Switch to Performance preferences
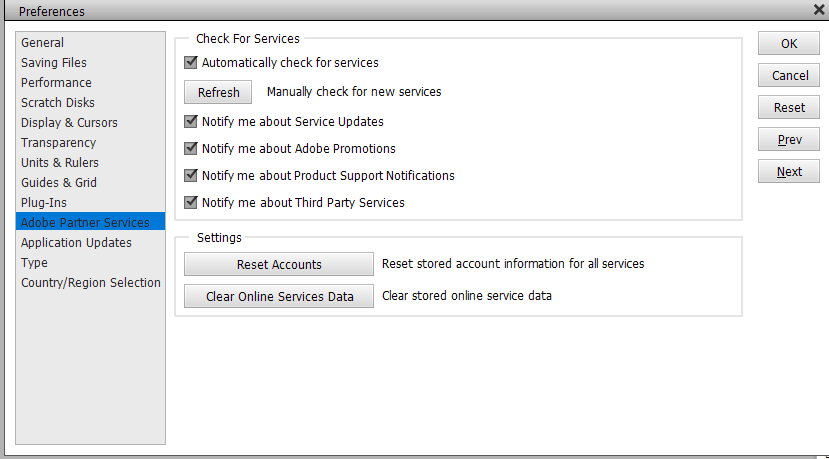The width and height of the screenshot is (829, 459). [56, 83]
